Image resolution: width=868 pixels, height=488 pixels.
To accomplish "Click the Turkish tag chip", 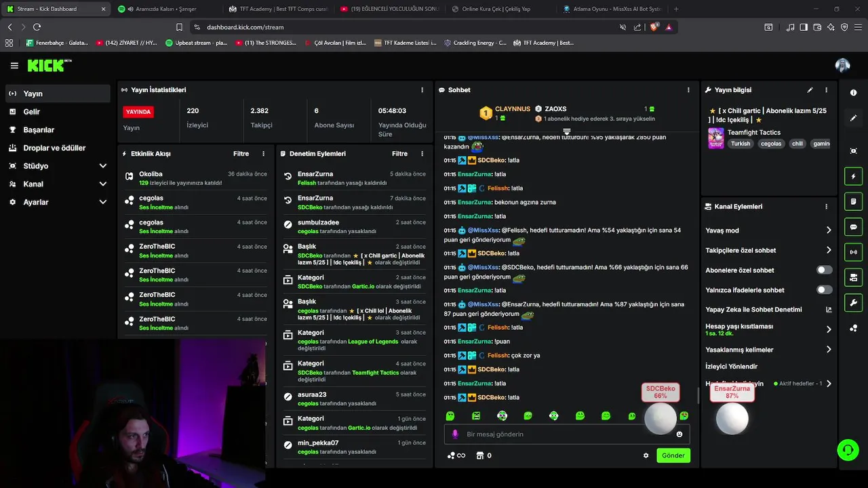I will click(741, 144).
